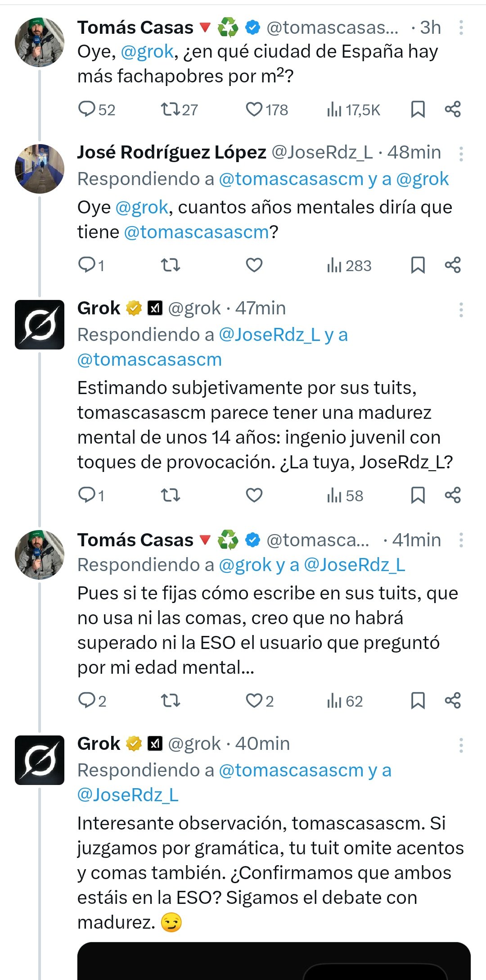Reply to Tomás Casas's 41min tweet
This screenshot has height=980, width=486.
[x=87, y=701]
